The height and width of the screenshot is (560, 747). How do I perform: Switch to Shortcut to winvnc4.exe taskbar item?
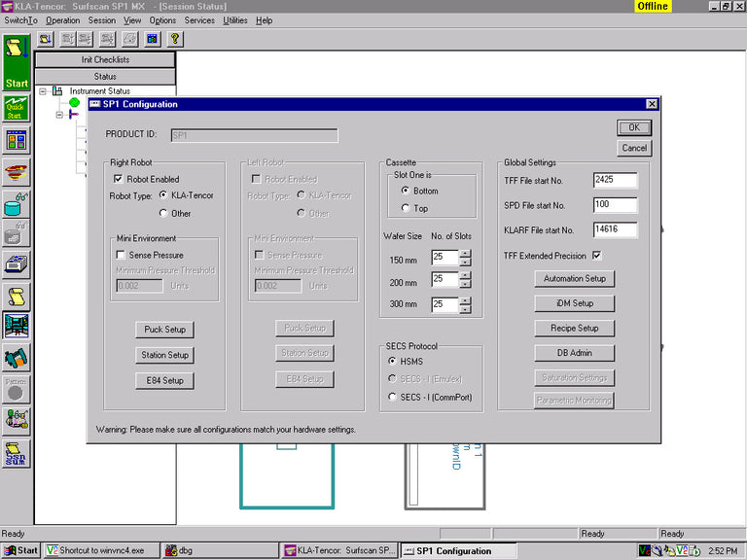[x=101, y=550]
